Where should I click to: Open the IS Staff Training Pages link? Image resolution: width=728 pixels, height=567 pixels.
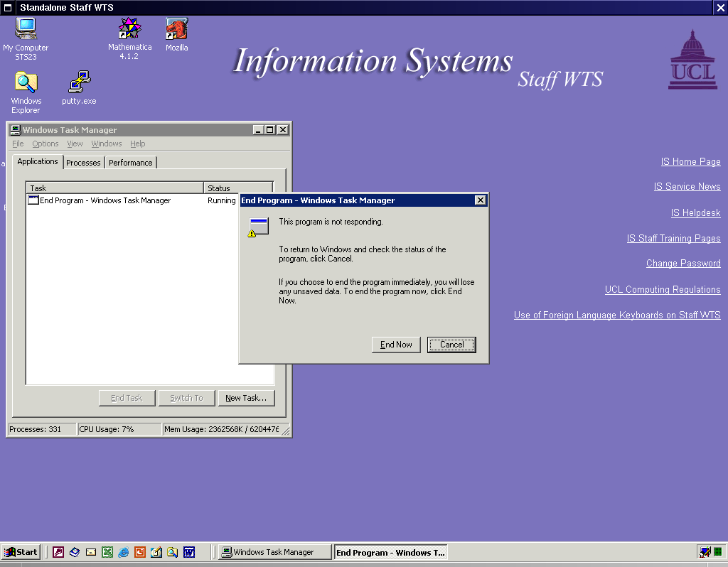[674, 239]
